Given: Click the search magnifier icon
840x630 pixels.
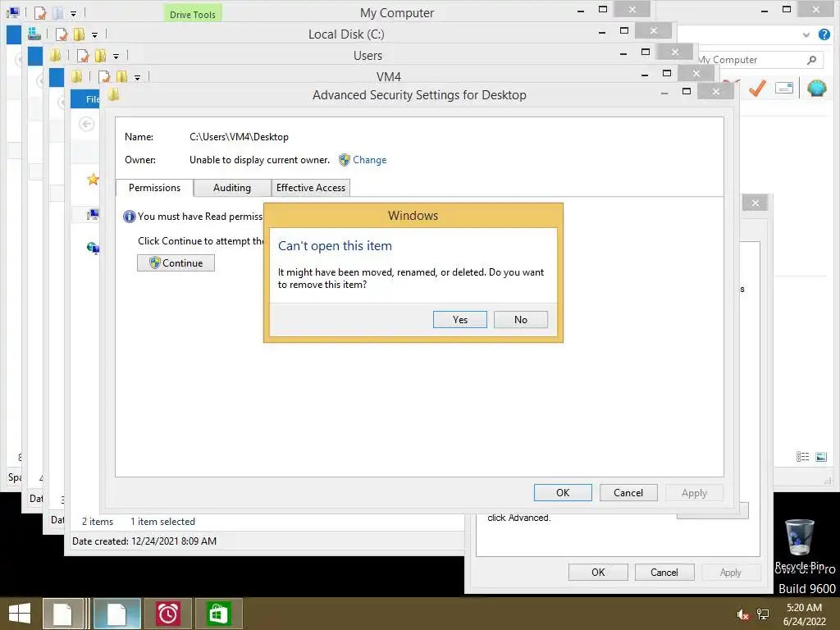Looking at the screenshot, I should [x=812, y=60].
